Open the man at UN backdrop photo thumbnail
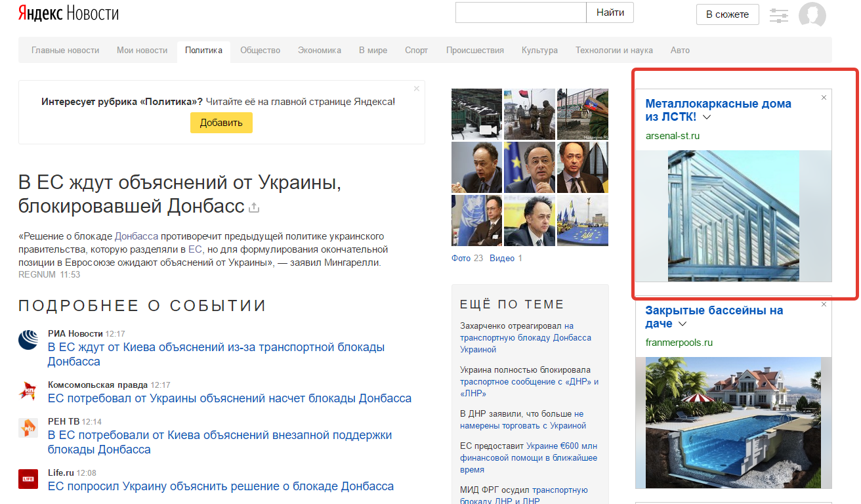 [476, 220]
